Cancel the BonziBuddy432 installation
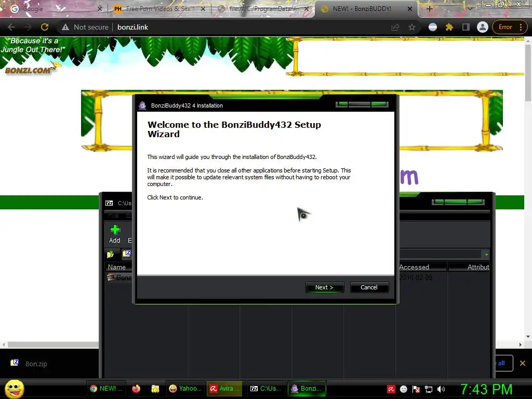Screen dimensions: 532x399 pos(369,287)
